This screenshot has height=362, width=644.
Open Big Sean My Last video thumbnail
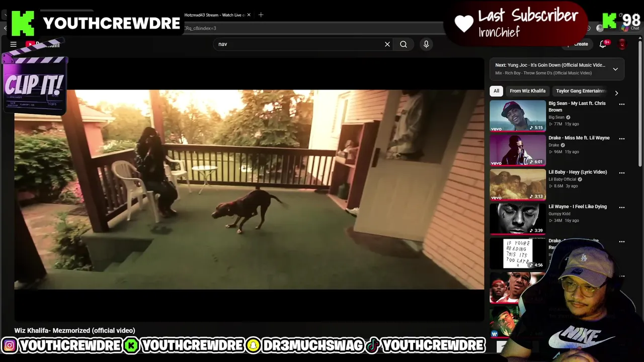click(517, 116)
